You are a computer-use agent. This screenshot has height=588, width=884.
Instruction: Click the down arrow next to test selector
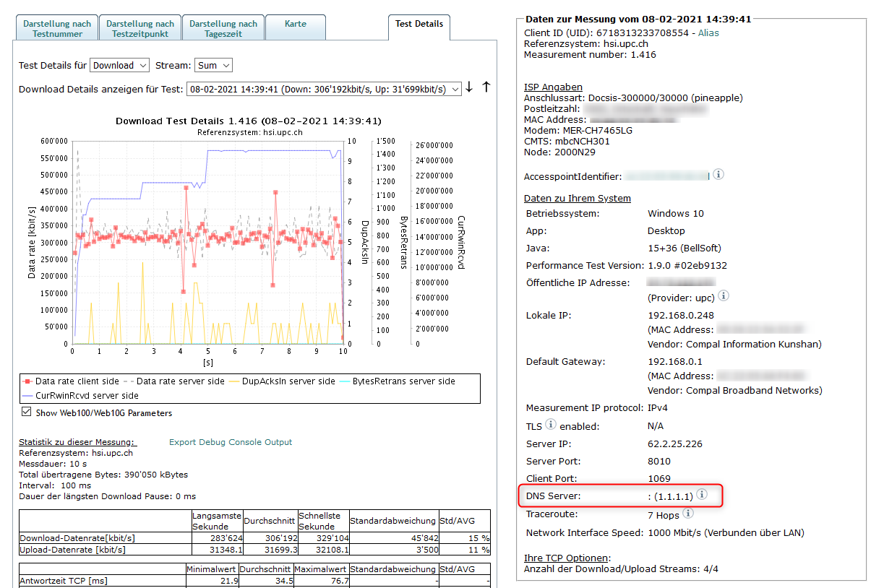469,87
